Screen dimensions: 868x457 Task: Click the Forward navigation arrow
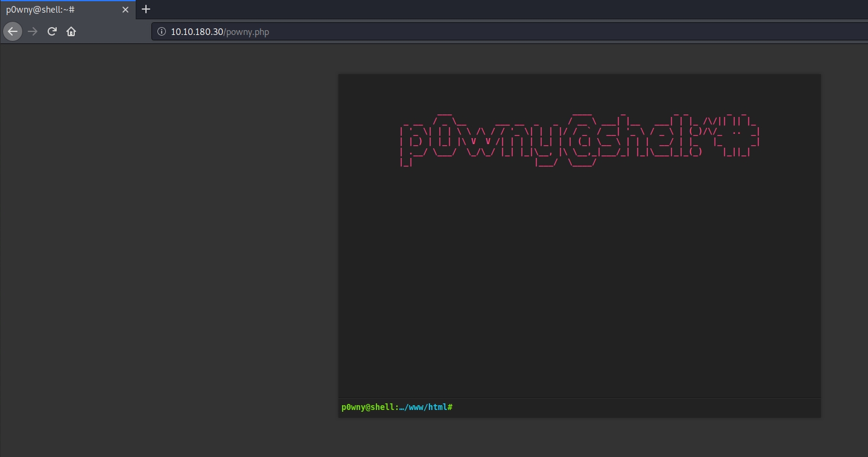33,31
